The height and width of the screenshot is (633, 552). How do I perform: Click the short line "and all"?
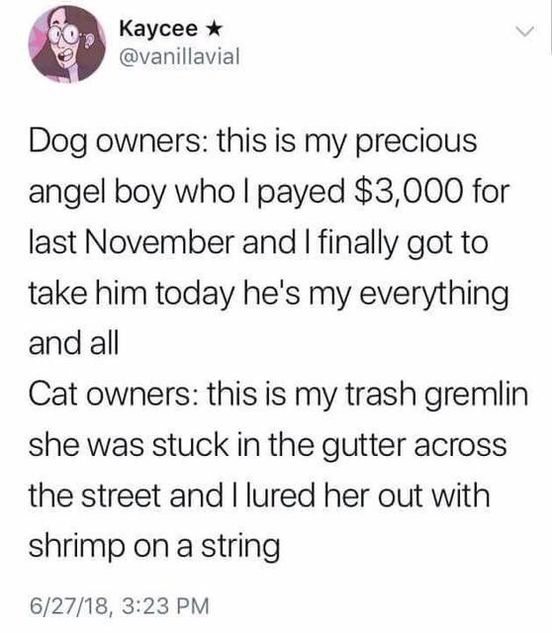74,344
